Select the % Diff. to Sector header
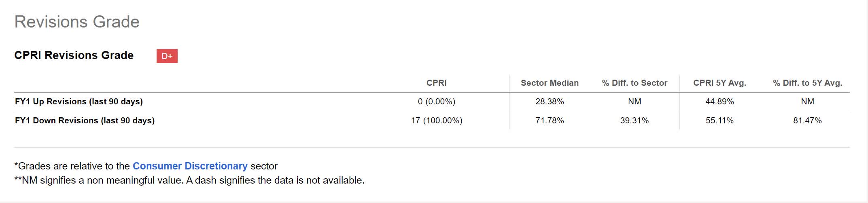 (x=634, y=83)
